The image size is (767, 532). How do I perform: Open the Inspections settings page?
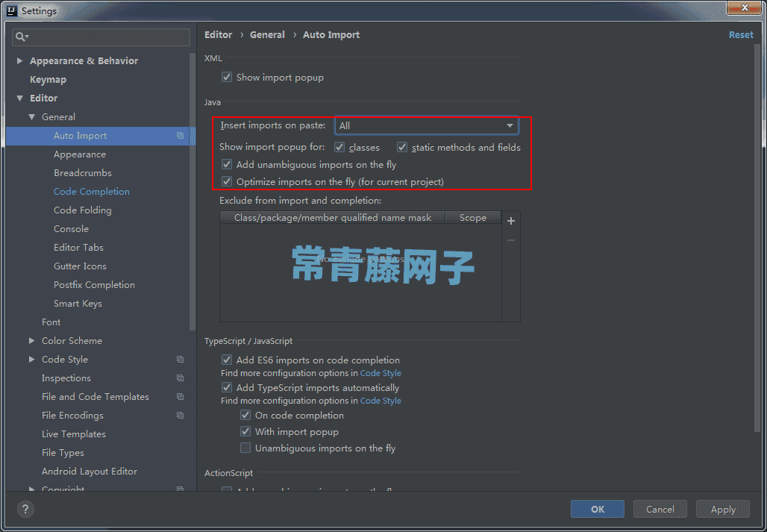coord(66,378)
